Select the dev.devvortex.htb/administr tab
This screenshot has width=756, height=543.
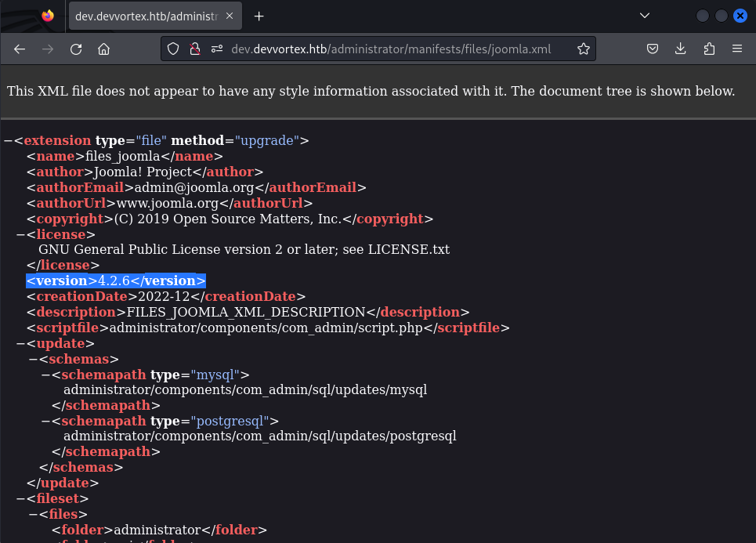tap(155, 16)
